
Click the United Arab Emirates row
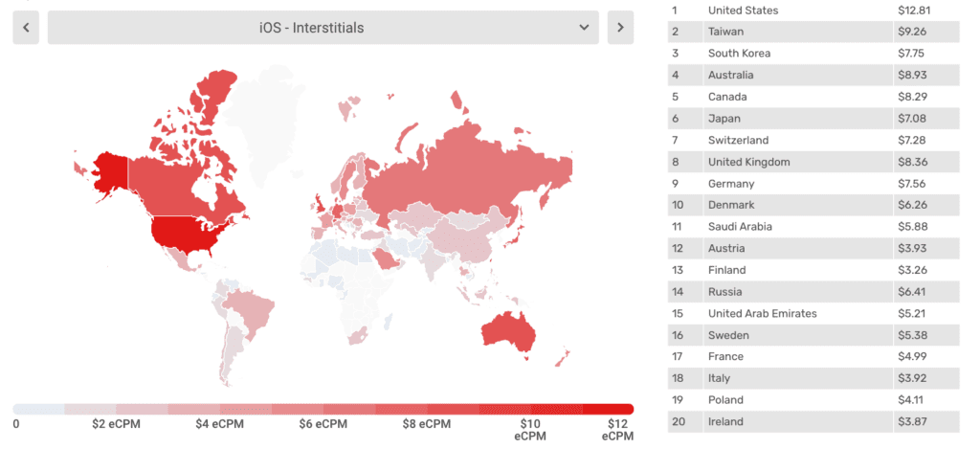pyautogui.click(x=813, y=314)
